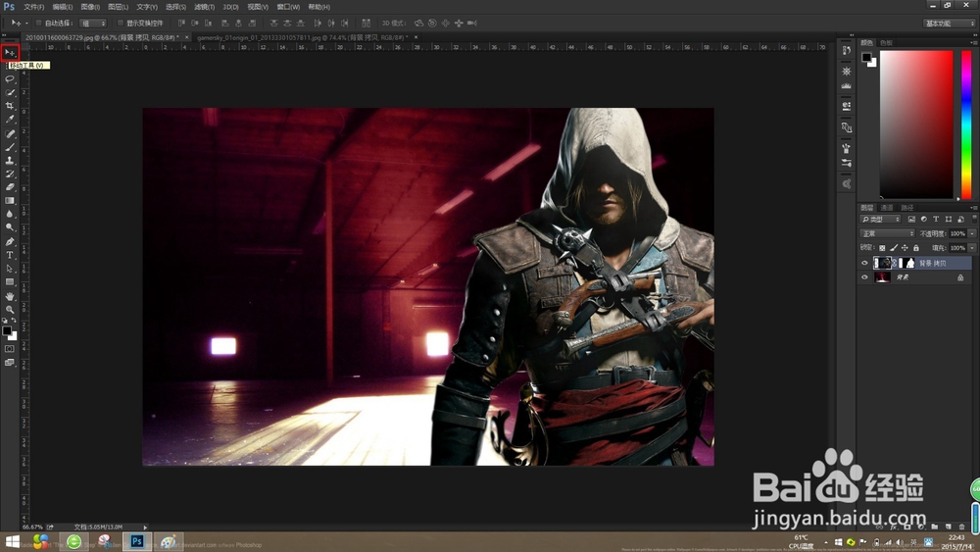Click the layer mask thumbnail of 背景 拷贝

coord(906,263)
